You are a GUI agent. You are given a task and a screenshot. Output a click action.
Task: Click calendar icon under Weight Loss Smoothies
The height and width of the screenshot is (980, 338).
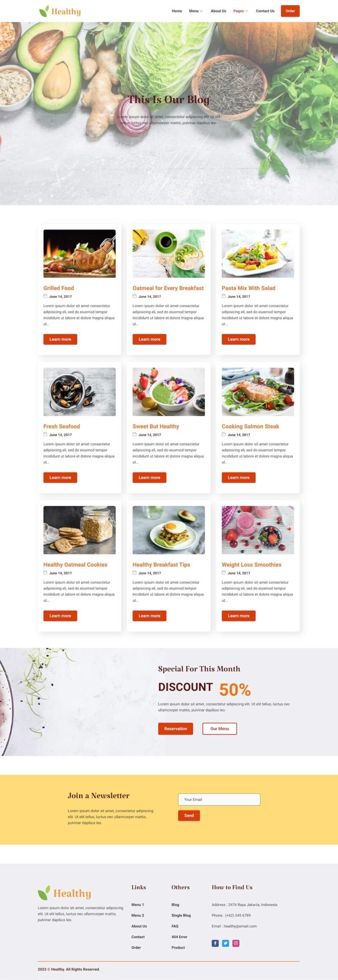[224, 573]
